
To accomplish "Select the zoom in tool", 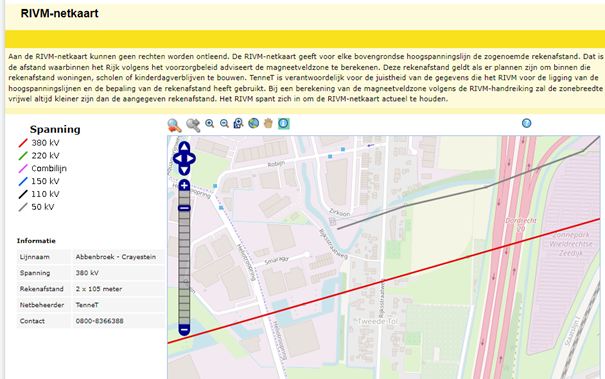I will 210,124.
